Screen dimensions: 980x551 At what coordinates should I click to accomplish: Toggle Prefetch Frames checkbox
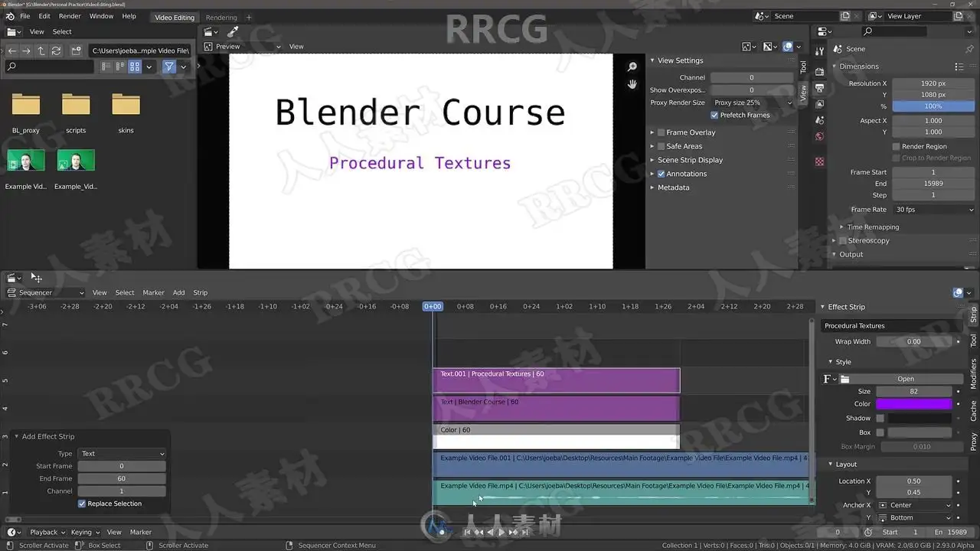pos(714,116)
